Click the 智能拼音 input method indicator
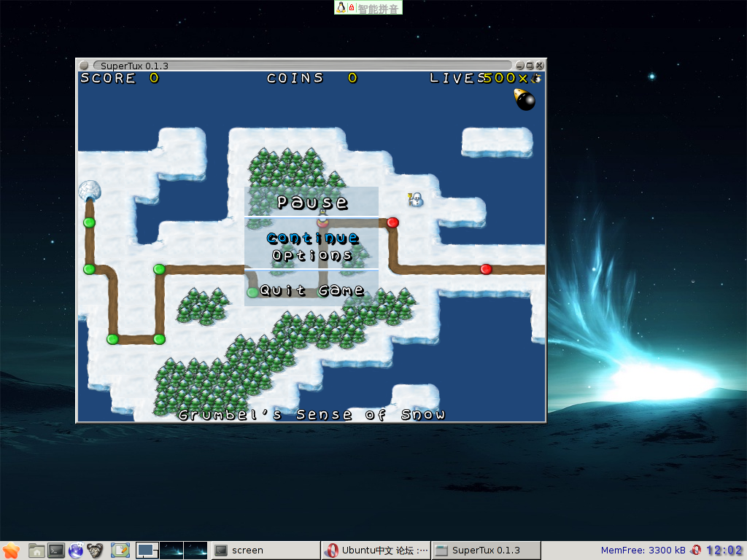 (378, 8)
